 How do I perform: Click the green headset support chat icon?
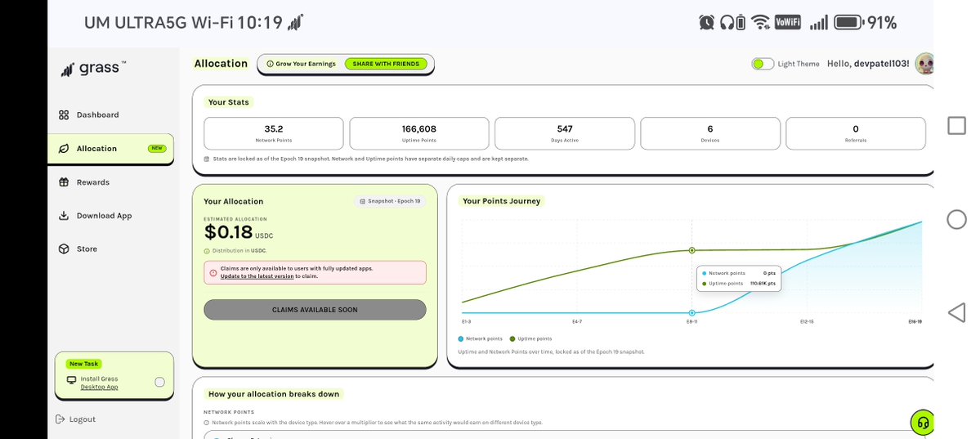click(x=923, y=422)
